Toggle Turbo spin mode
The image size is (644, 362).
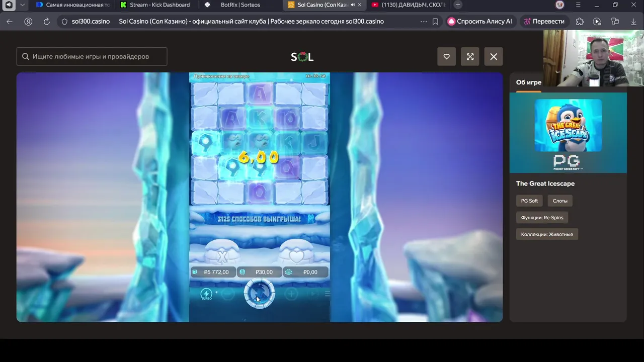click(206, 294)
